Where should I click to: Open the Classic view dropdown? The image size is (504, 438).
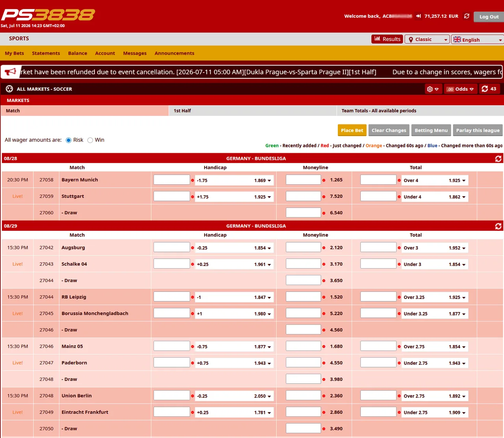pos(427,39)
